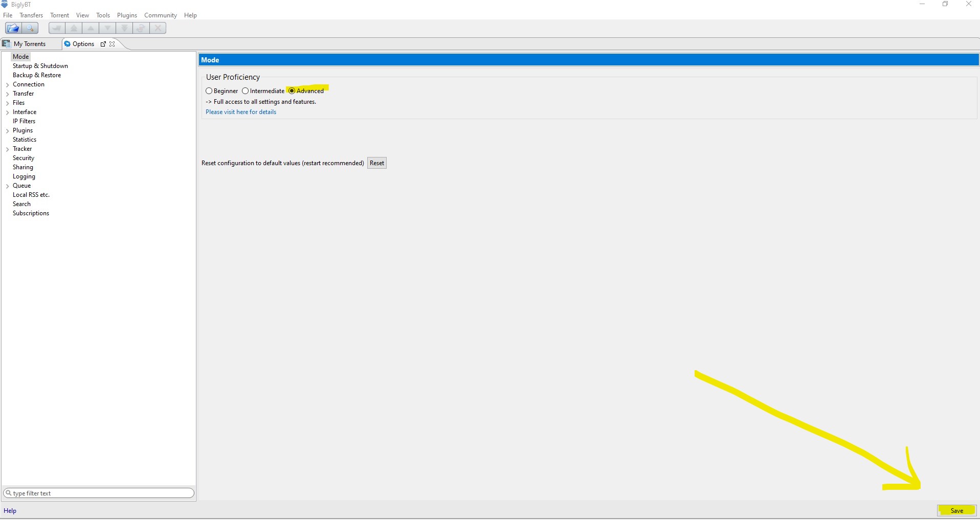The image size is (980, 520).
Task: Select the Intermediate proficiency radio button
Action: (245, 91)
